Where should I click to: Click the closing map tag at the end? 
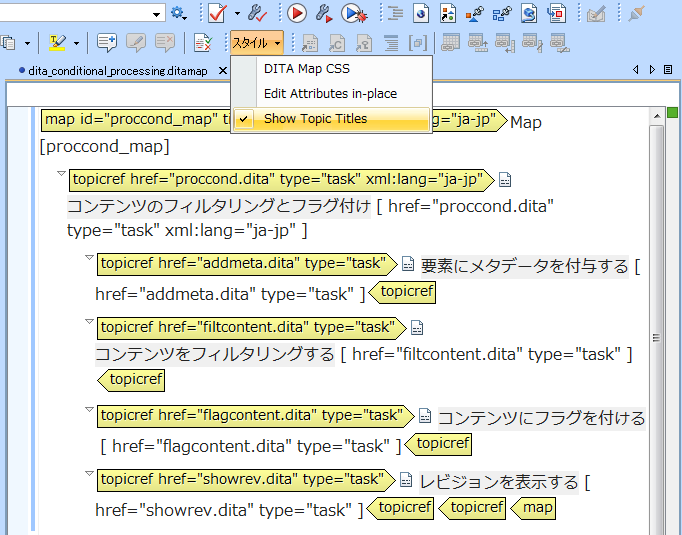pyautogui.click(x=534, y=508)
